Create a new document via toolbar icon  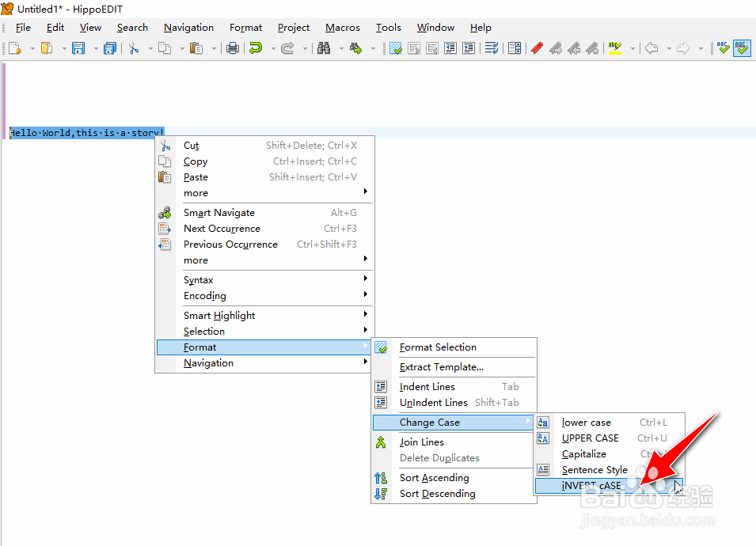click(15, 48)
